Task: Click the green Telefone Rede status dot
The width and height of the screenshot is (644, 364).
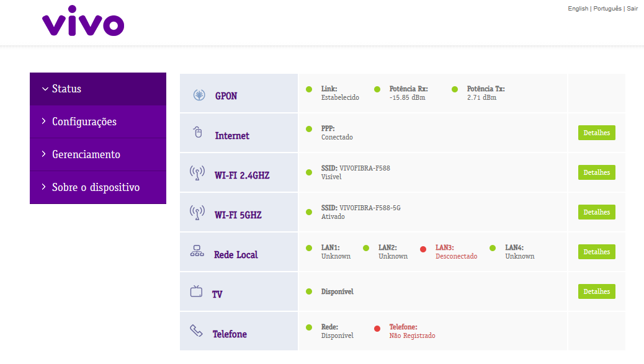Action: 309,327
